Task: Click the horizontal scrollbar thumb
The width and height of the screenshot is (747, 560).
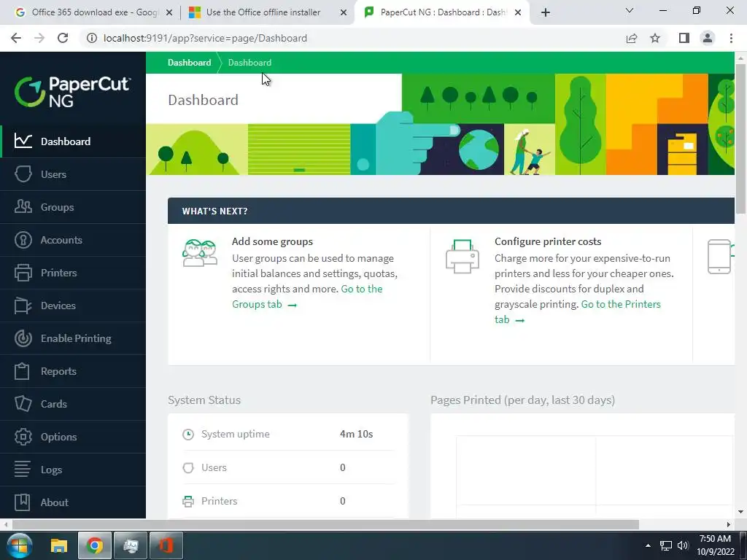Action: point(325,524)
